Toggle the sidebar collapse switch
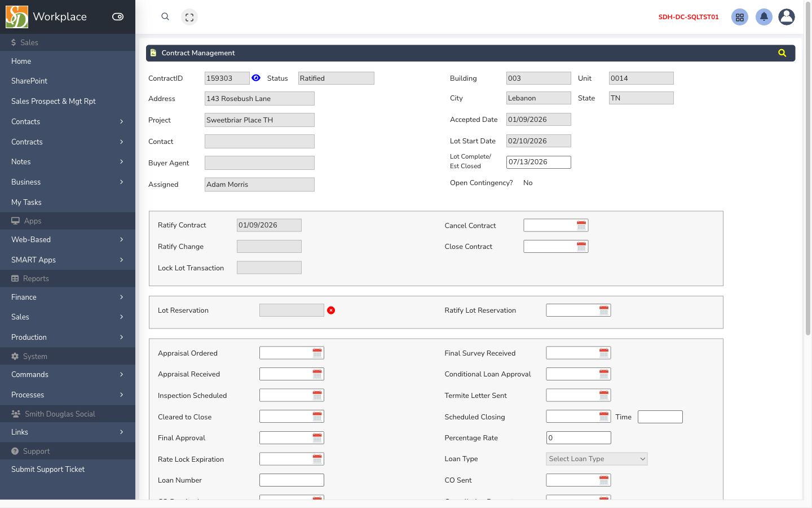 click(118, 17)
